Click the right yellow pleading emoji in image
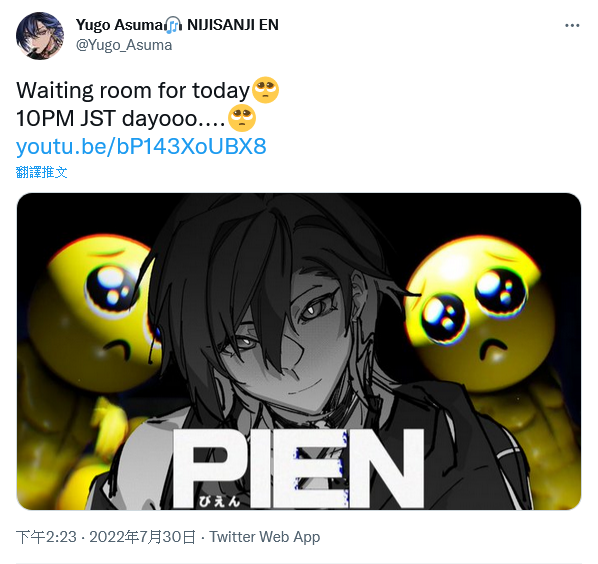Viewport: 598px width, 564px height. tap(479, 313)
